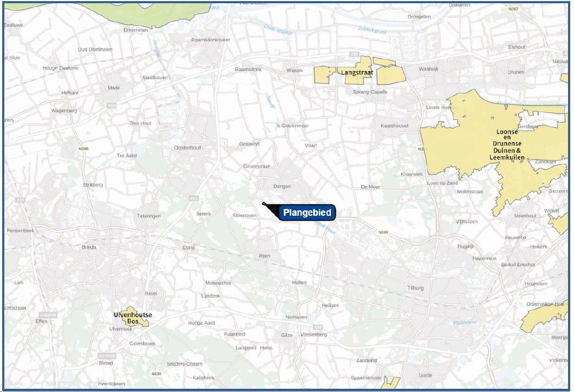Click the Wagenberg place label
The height and width of the screenshot is (392, 574).
(64, 111)
